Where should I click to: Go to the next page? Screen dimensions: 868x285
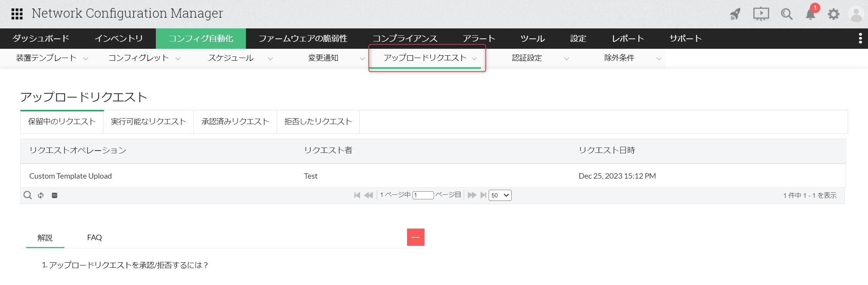(x=472, y=195)
